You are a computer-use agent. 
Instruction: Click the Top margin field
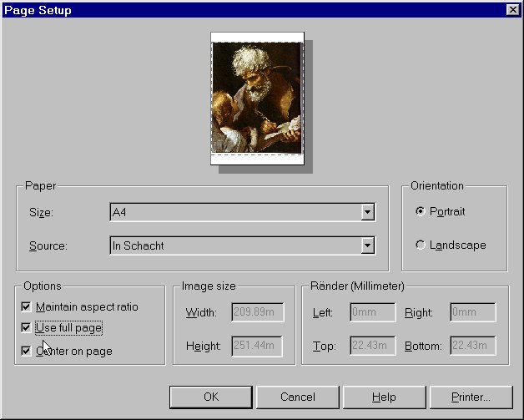click(x=371, y=347)
